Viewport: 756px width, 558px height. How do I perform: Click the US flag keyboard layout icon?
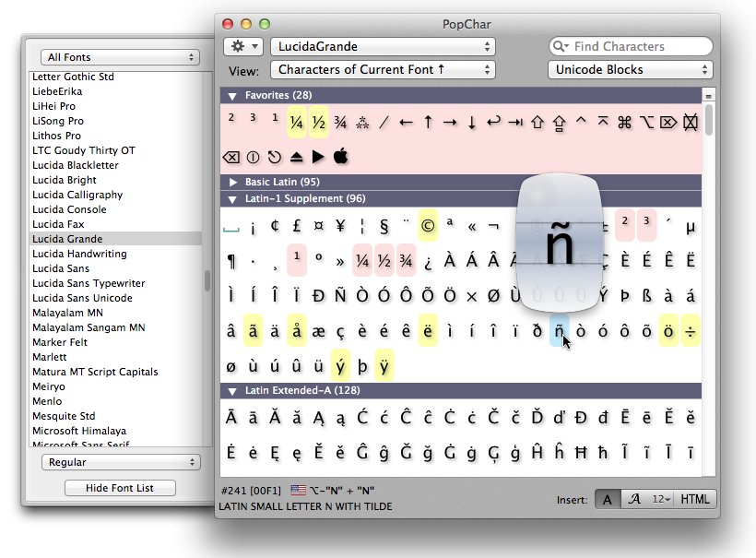pos(298,491)
